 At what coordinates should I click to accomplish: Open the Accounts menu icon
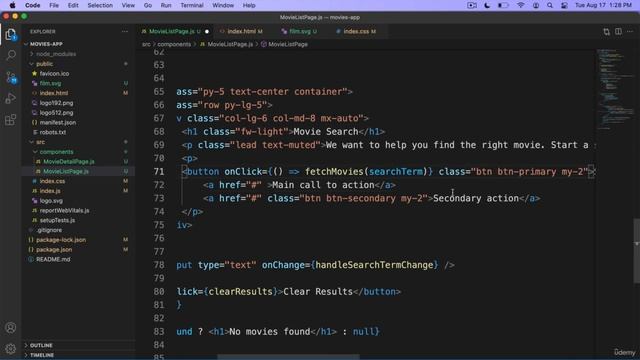(11, 328)
